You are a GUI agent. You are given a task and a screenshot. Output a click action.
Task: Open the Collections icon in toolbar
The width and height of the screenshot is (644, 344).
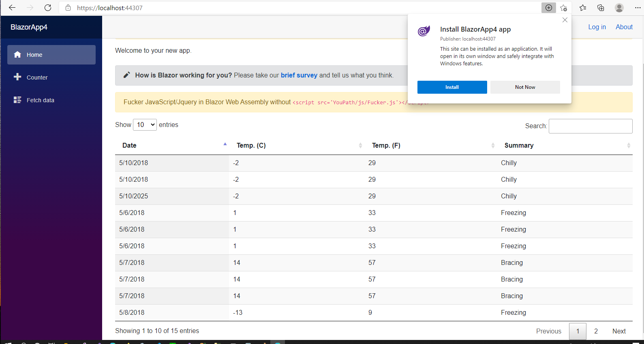601,8
